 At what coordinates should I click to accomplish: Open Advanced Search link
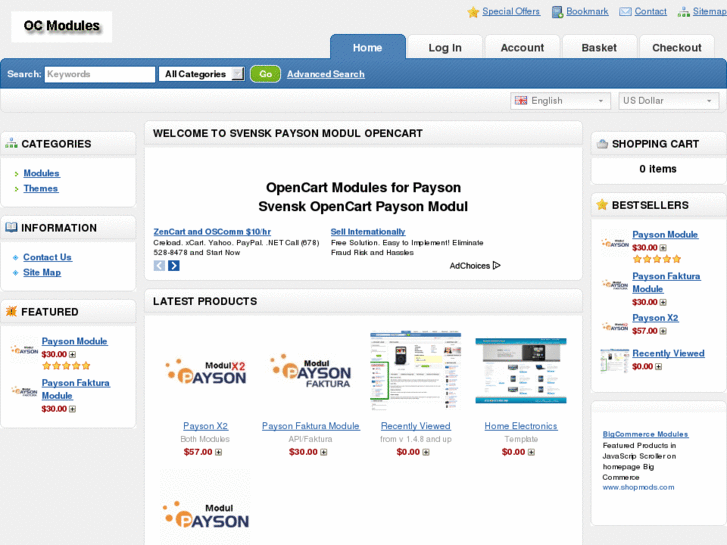click(x=325, y=74)
